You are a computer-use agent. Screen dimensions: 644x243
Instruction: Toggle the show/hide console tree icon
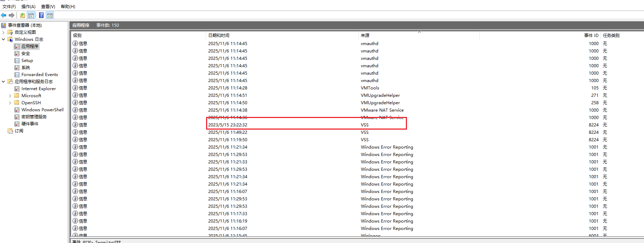31,15
